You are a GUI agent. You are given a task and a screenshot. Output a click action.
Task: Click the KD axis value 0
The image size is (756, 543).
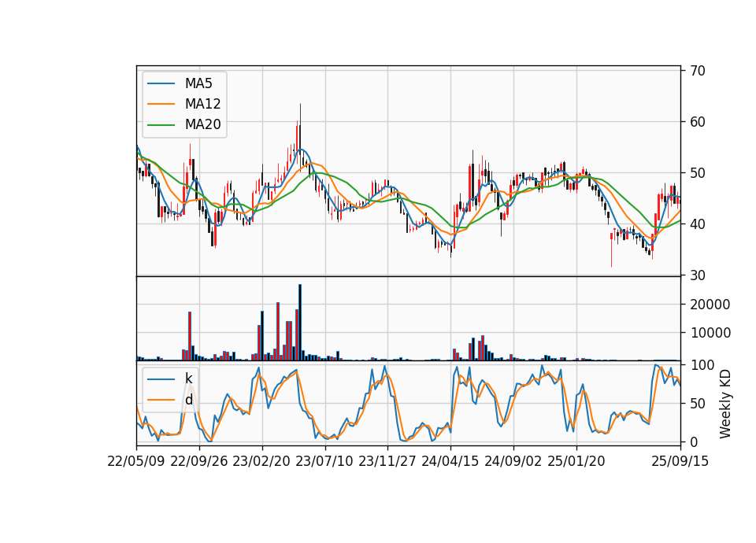(694, 441)
